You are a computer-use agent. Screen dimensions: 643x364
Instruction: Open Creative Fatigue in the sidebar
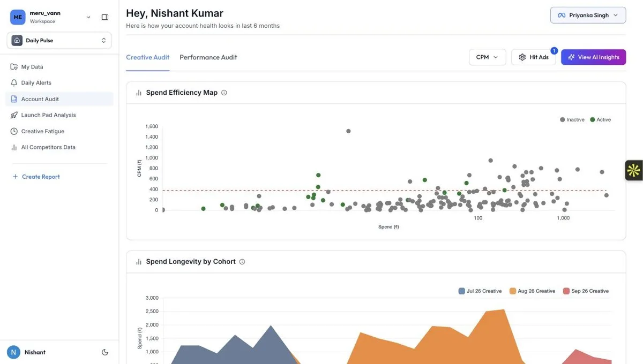pos(59,131)
